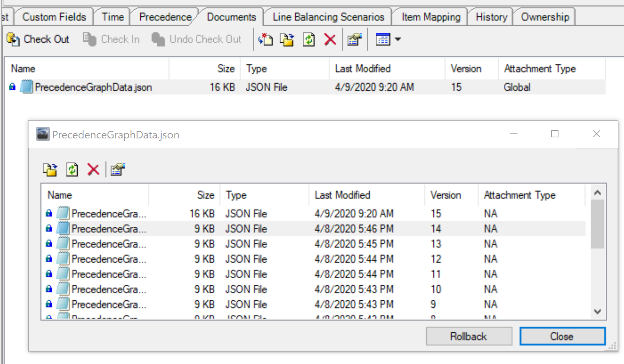Add a new attachment document
This screenshot has height=364, width=624.
(x=265, y=39)
